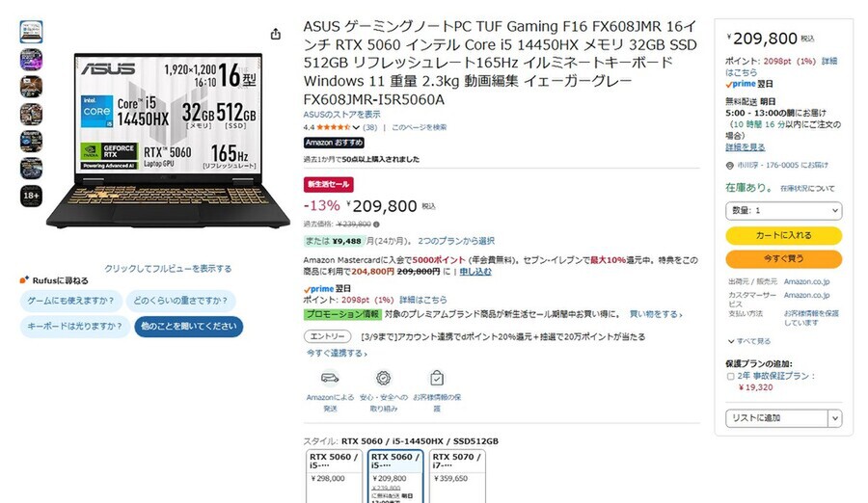Screen dimensions: 868x503
Task: Check the 2-year accident warranty plan checkbox
Action: coord(730,376)
